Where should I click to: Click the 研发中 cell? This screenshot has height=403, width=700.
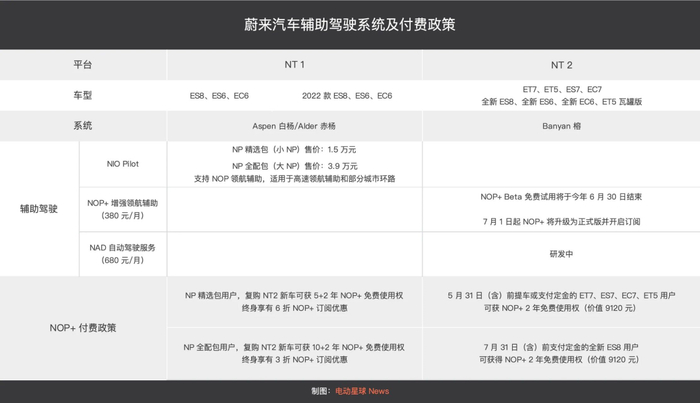point(561,254)
